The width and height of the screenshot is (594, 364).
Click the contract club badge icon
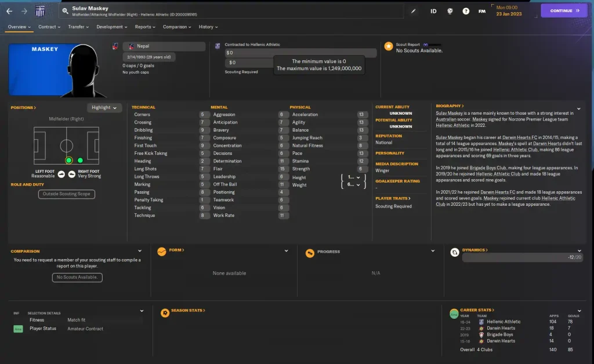pos(218,46)
